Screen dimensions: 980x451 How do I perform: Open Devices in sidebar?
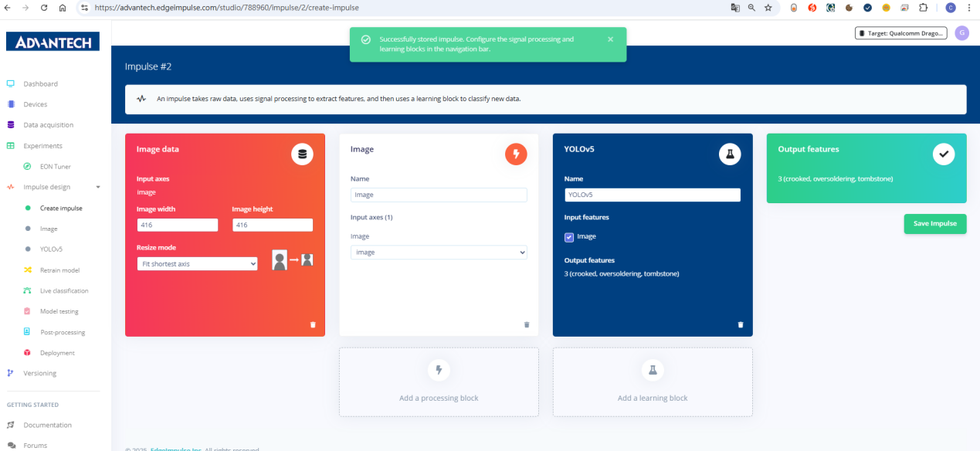35,104
